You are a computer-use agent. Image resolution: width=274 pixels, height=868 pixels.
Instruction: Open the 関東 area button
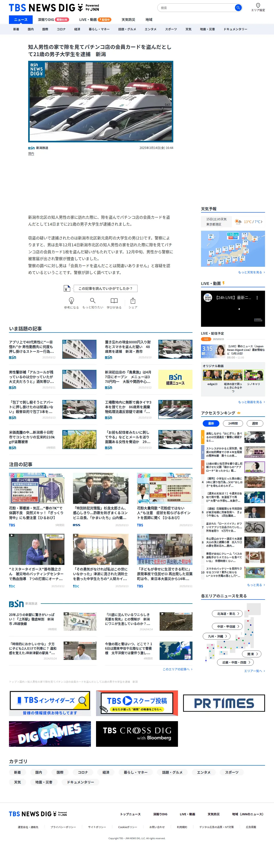pyautogui.click(x=252, y=654)
